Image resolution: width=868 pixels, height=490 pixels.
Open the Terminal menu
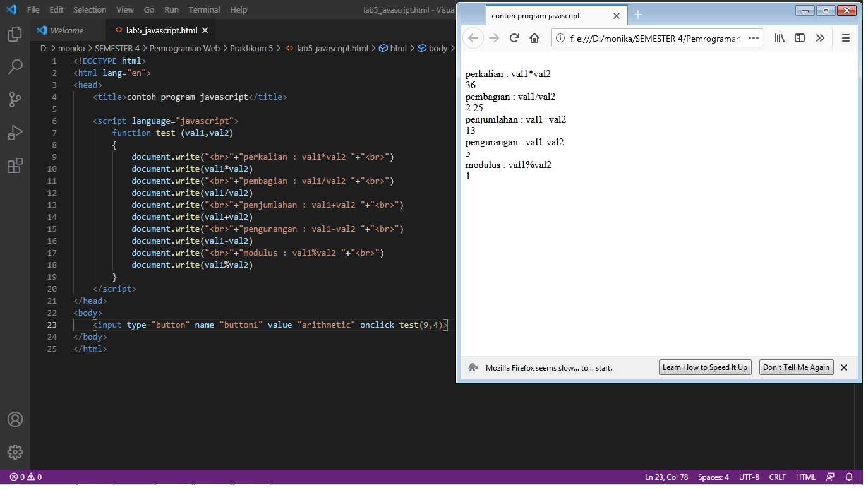pyautogui.click(x=204, y=9)
